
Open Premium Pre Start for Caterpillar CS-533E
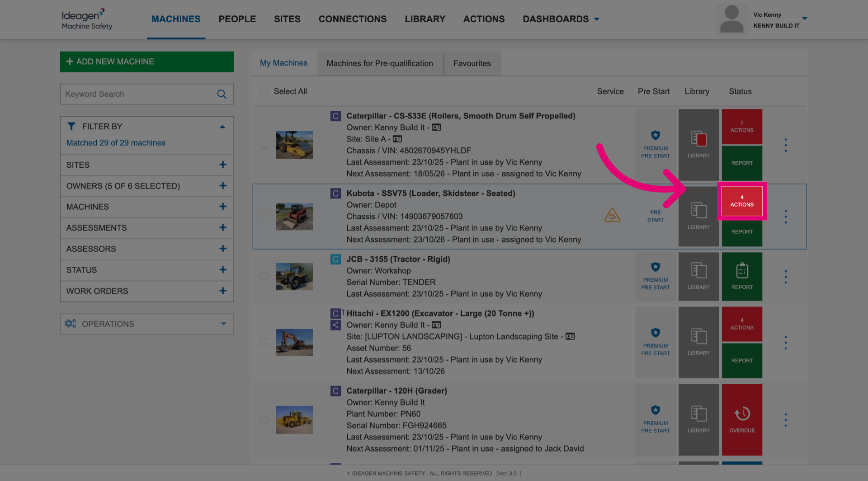tap(655, 145)
